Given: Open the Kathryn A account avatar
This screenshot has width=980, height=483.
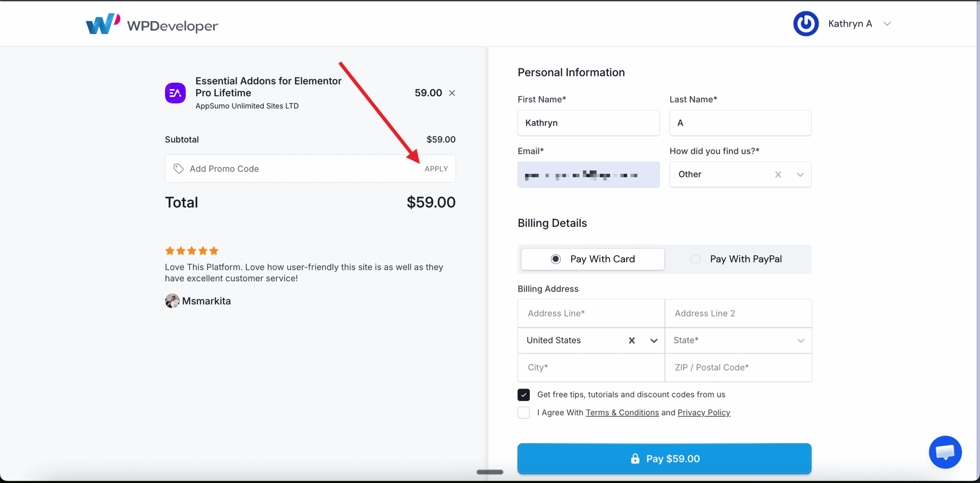Looking at the screenshot, I should (x=806, y=24).
